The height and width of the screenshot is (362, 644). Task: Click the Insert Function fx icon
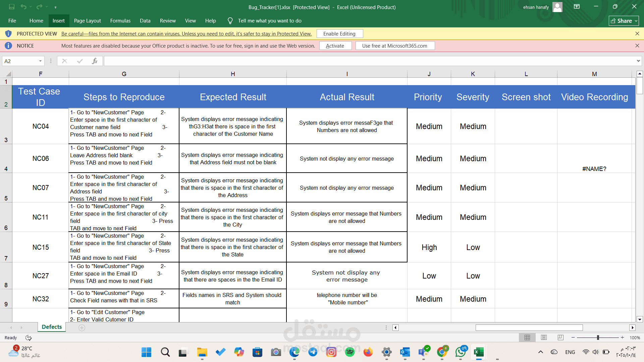coord(95,61)
